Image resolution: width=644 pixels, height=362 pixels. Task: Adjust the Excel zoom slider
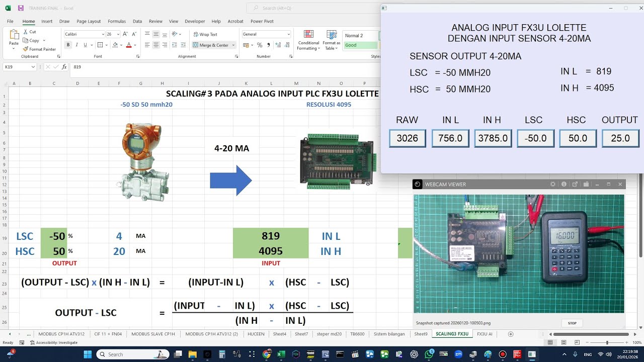607,342
